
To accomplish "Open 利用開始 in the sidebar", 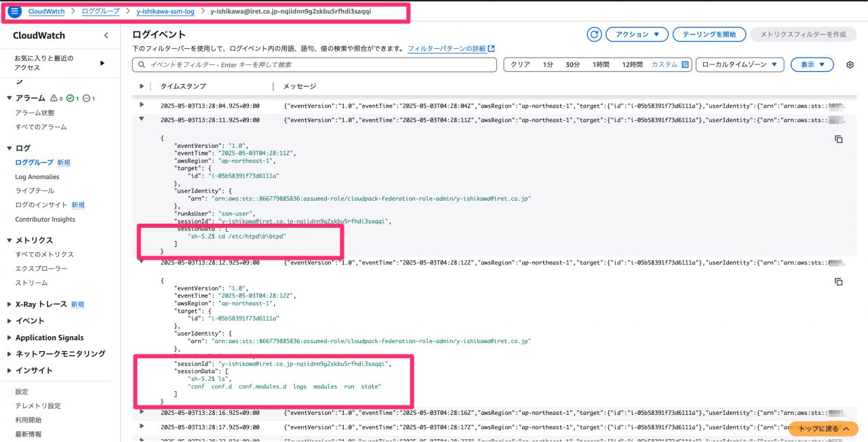I will click(x=28, y=420).
